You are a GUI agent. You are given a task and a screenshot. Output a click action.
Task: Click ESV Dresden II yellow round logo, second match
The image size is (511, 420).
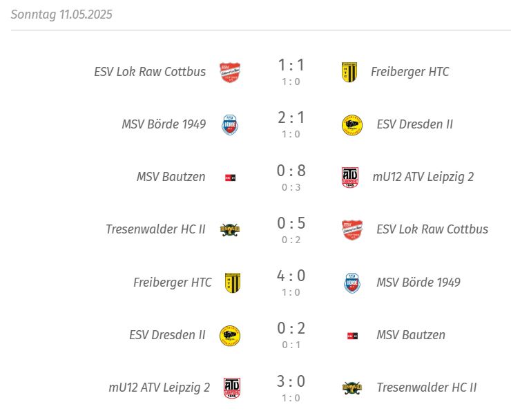click(352, 125)
